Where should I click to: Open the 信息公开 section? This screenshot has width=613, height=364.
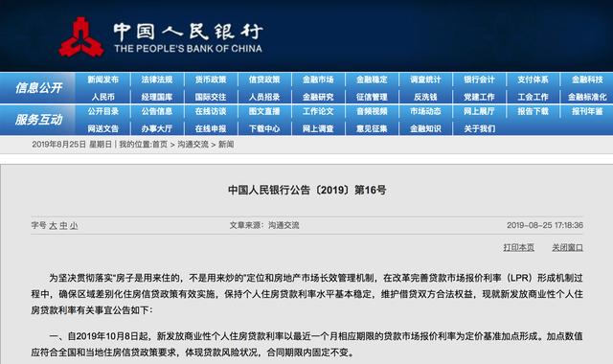click(x=38, y=88)
